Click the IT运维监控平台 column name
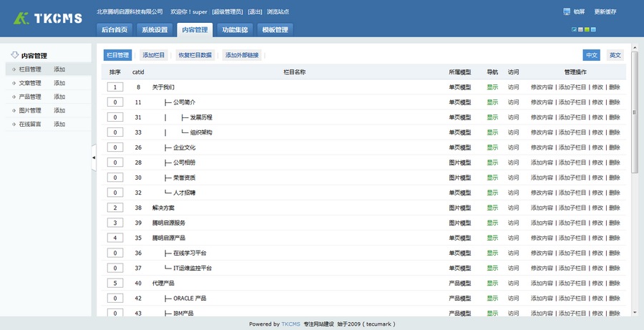 [192, 268]
